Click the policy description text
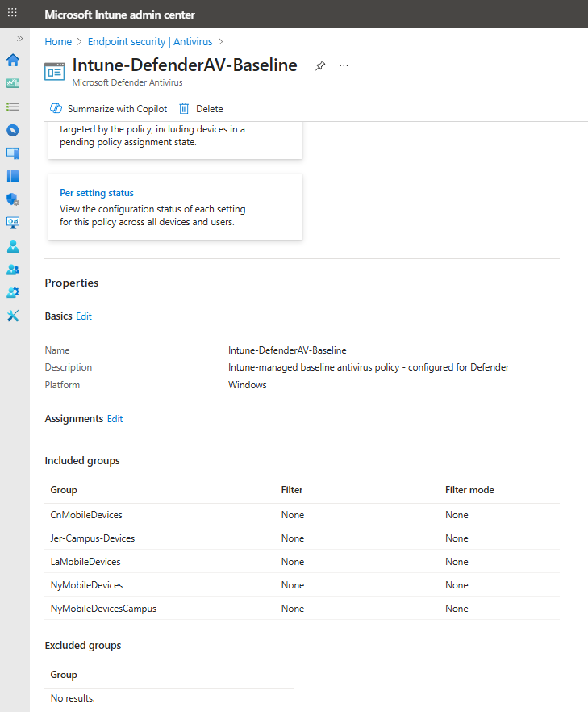588x712 pixels. click(x=369, y=367)
